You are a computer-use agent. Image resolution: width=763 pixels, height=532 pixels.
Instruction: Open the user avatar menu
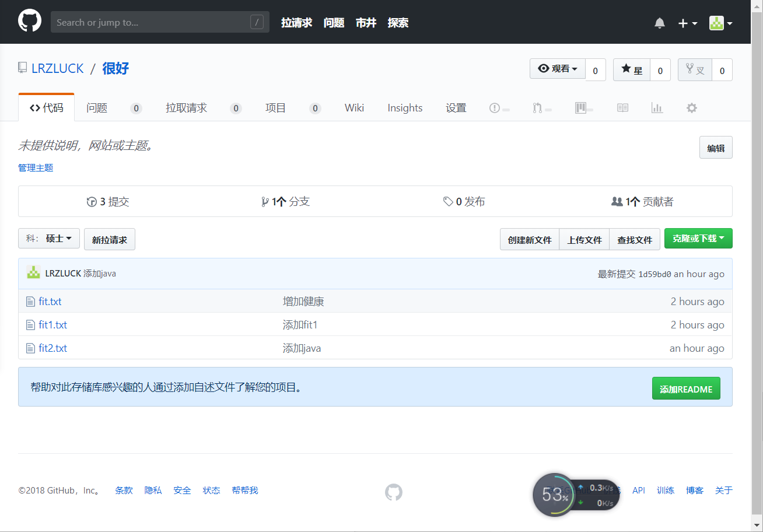click(721, 23)
